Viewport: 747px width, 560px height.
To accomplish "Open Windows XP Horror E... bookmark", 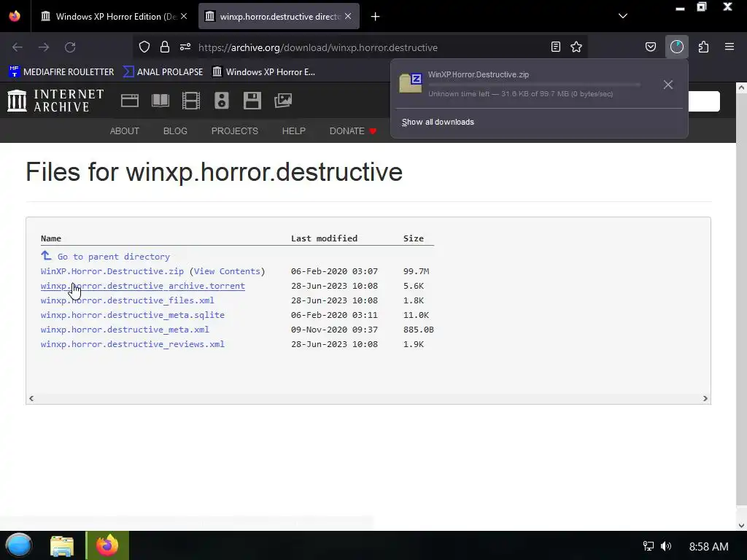I will point(263,72).
